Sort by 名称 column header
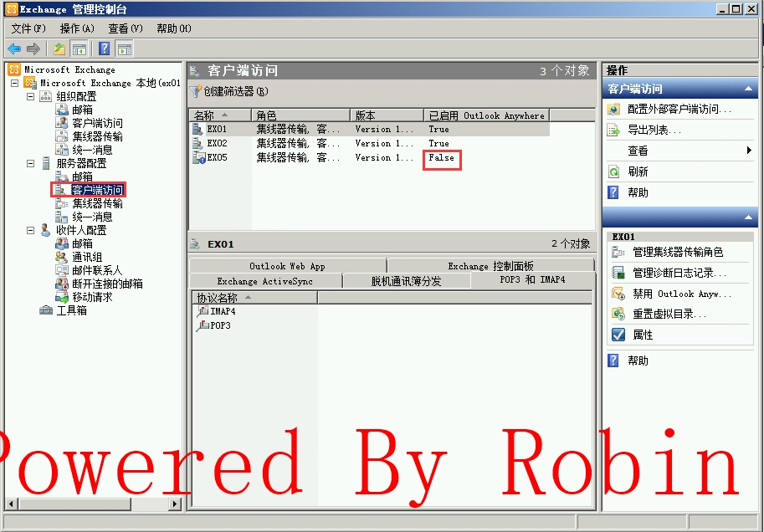The width and height of the screenshot is (764, 532). click(x=220, y=115)
